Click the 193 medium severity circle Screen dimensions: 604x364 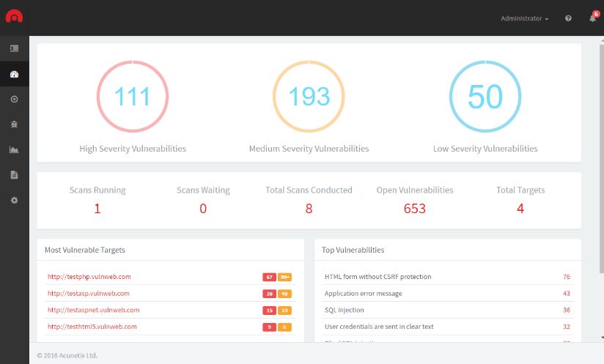click(x=309, y=96)
